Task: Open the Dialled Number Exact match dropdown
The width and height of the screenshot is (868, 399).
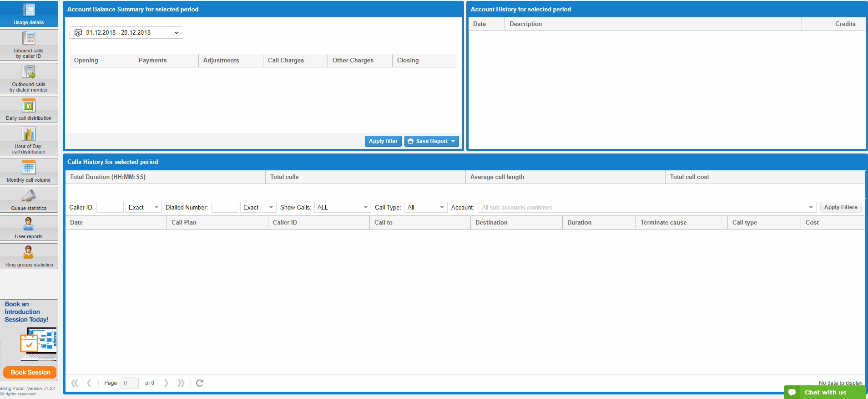Action: pyautogui.click(x=258, y=207)
